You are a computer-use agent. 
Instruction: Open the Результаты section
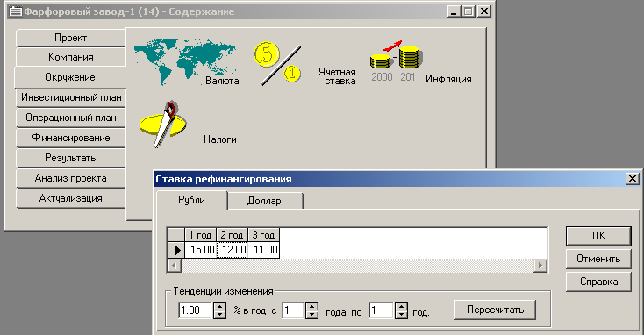coord(71,158)
